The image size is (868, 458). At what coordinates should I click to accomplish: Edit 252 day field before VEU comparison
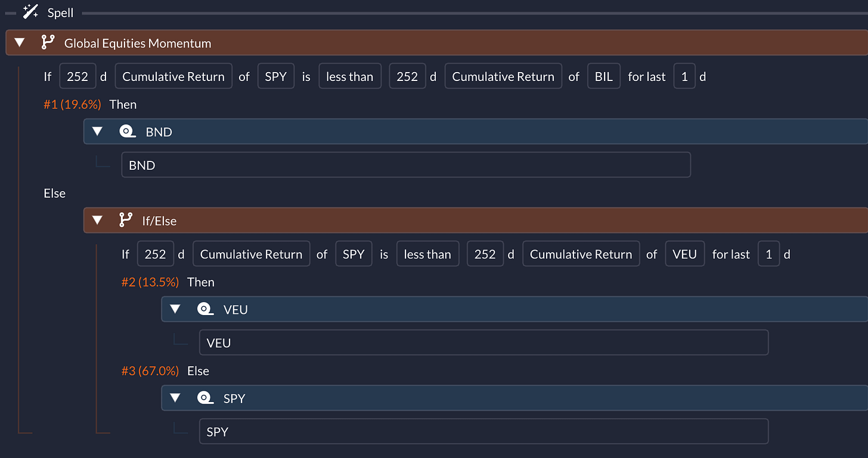click(x=485, y=254)
